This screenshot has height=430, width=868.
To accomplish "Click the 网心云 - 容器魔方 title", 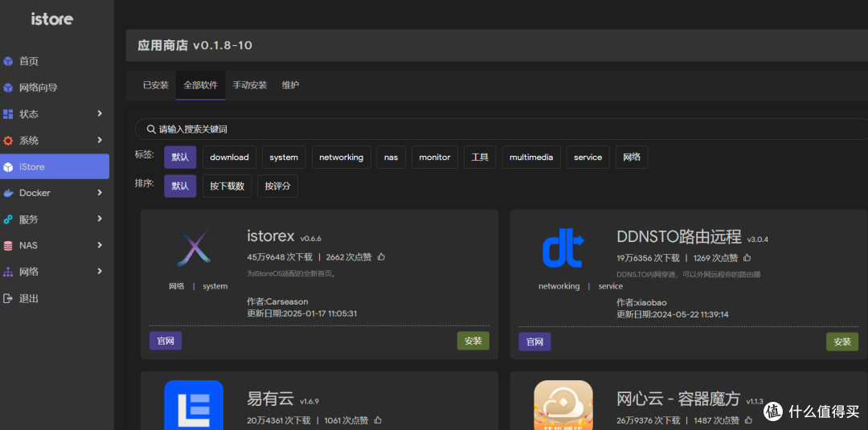I will click(678, 399).
